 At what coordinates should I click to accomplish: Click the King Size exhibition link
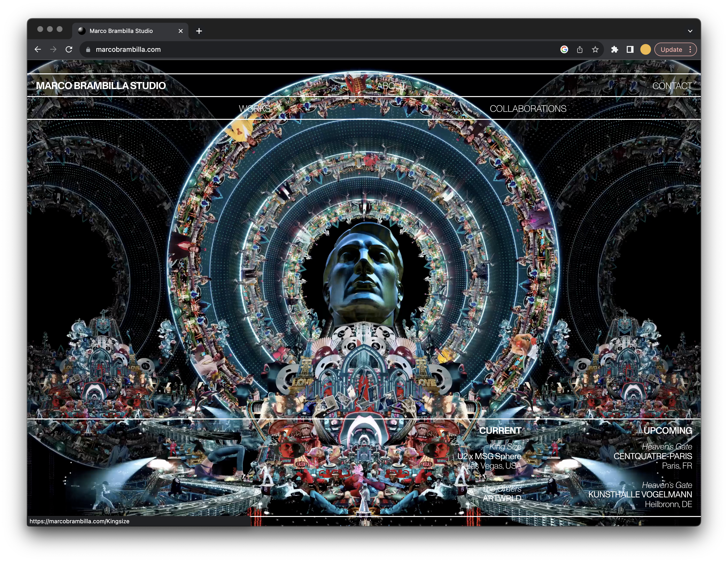click(x=505, y=447)
